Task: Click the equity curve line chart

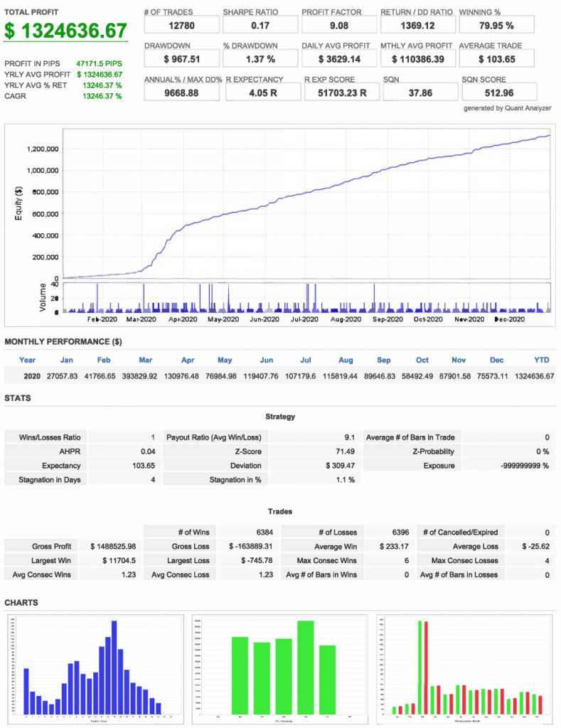Action: click(x=306, y=203)
